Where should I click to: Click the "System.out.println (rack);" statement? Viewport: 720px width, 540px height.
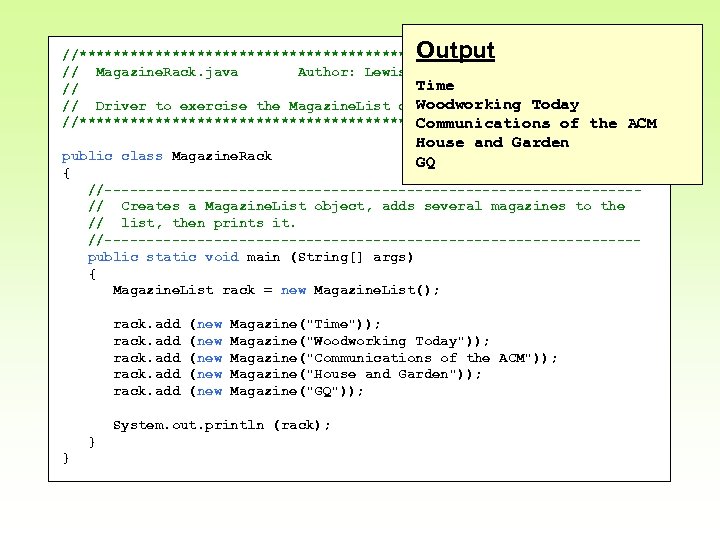(x=221, y=425)
